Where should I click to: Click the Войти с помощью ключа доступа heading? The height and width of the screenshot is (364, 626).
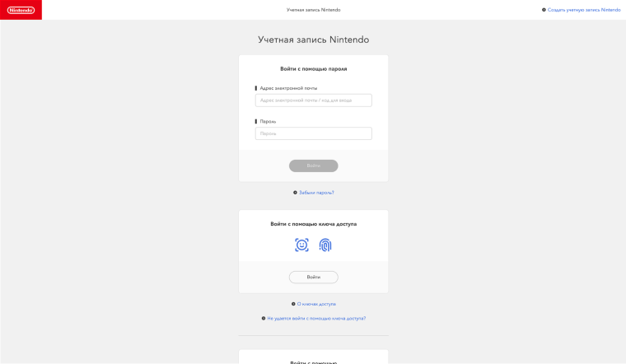313,224
